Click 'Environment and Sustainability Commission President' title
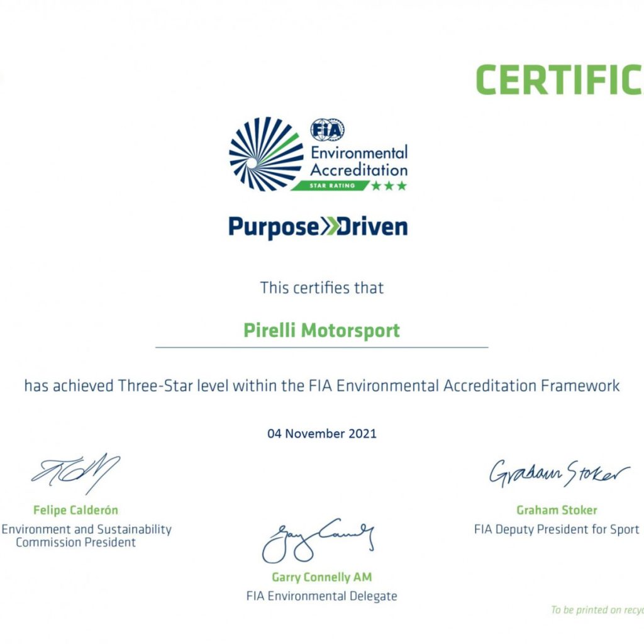 pyautogui.click(x=86, y=536)
